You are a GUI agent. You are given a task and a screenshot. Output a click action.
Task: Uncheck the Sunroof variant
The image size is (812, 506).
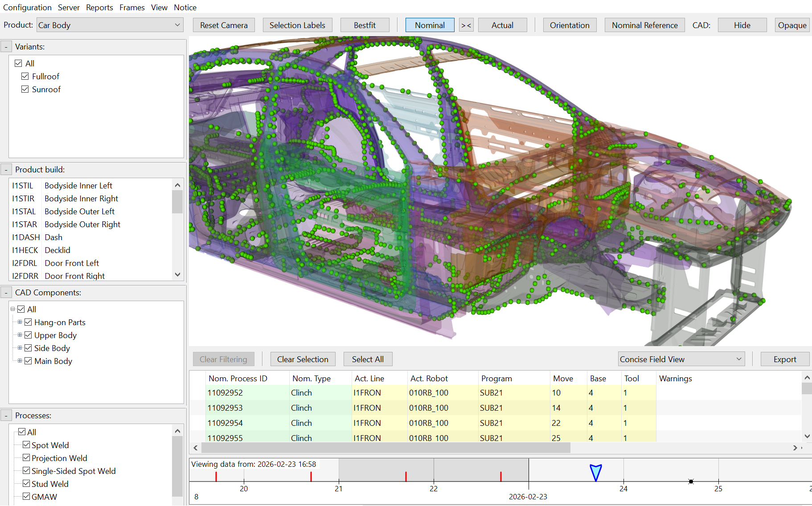25,89
